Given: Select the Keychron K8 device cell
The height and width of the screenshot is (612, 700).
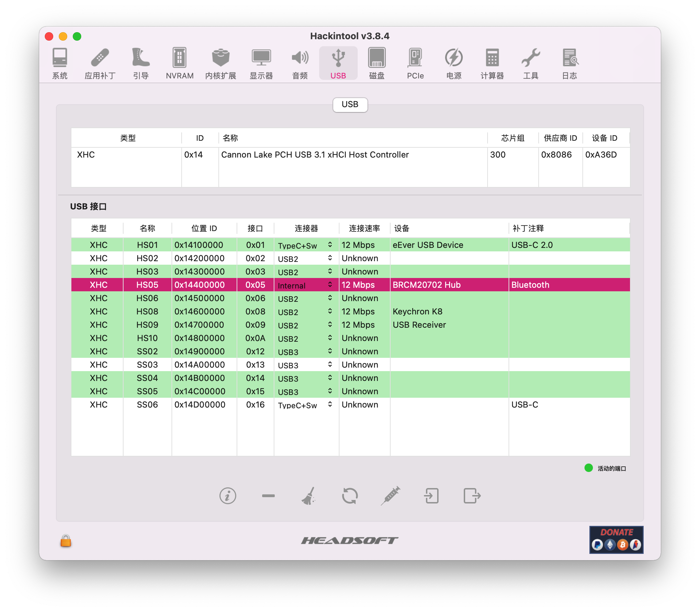Looking at the screenshot, I should coord(449,312).
